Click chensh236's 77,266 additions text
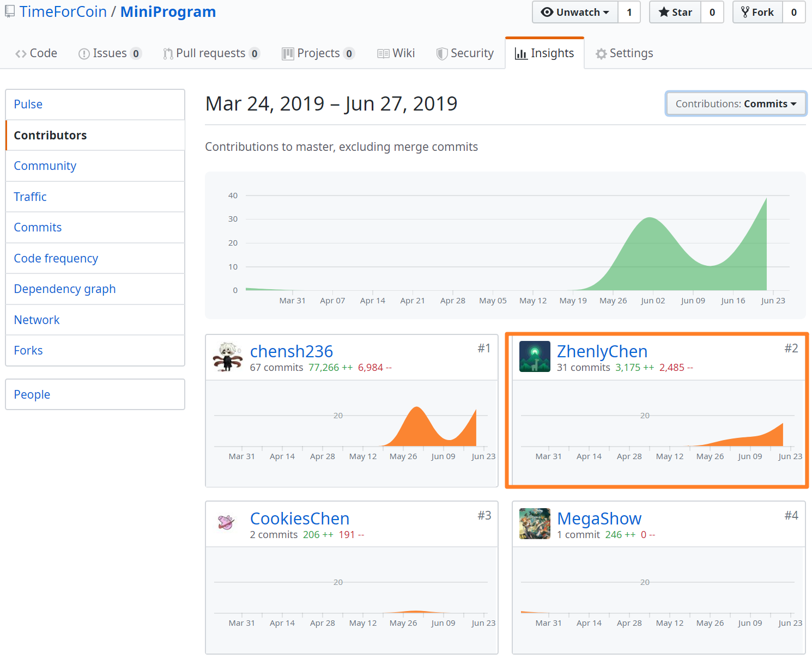Viewport: 812px width, 659px height. tap(330, 368)
